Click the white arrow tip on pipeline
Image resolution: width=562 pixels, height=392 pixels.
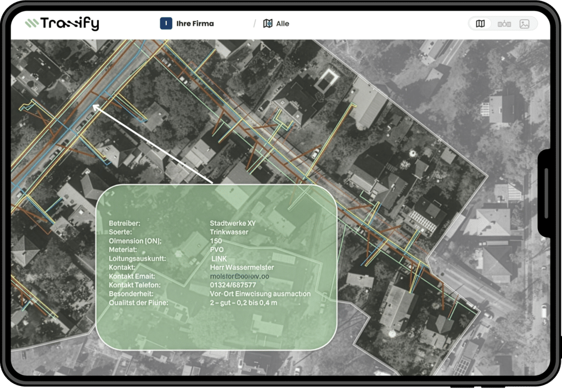click(94, 106)
